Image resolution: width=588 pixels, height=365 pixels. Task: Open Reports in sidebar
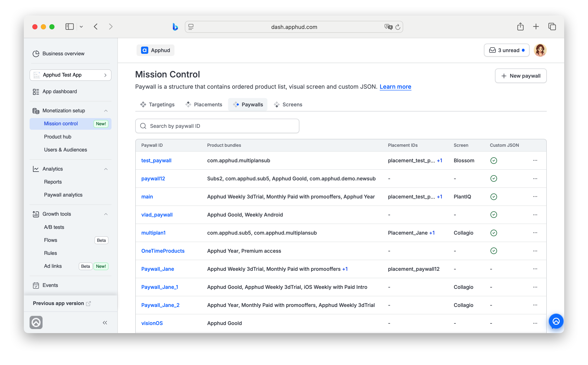[x=53, y=182]
